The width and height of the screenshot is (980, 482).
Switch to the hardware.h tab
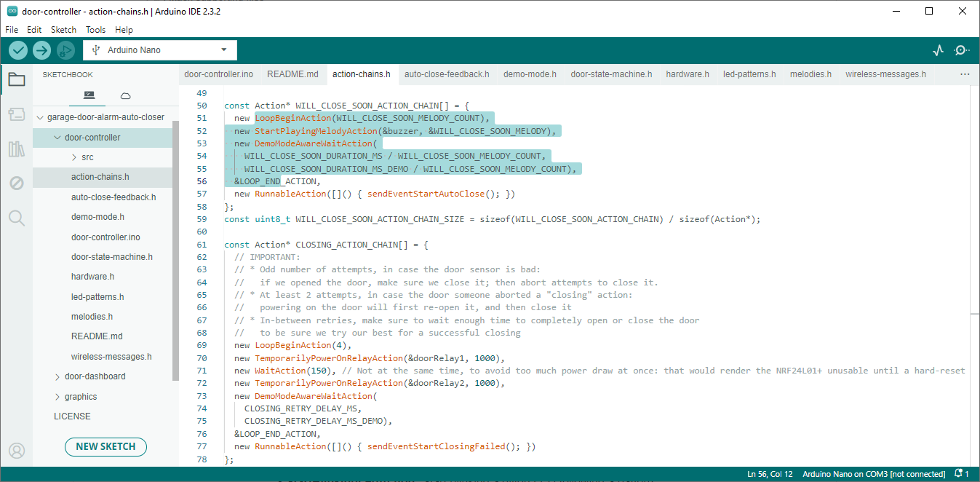688,74
